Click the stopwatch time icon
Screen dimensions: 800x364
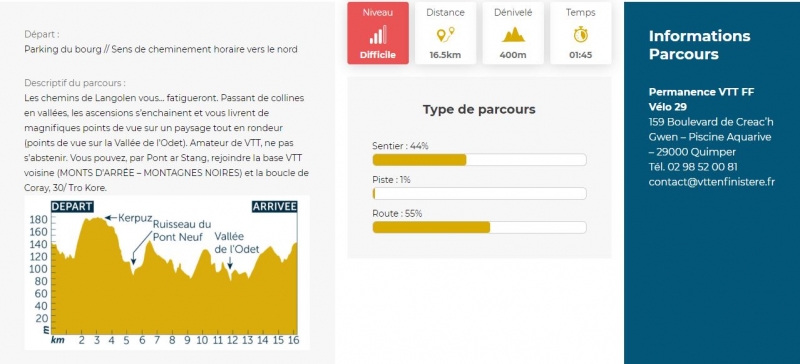click(581, 34)
